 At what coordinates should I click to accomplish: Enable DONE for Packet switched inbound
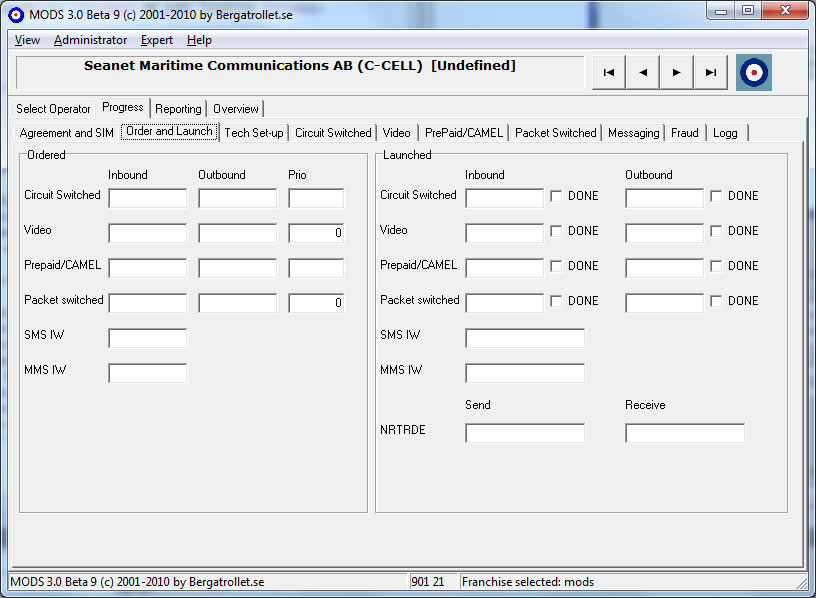point(556,301)
